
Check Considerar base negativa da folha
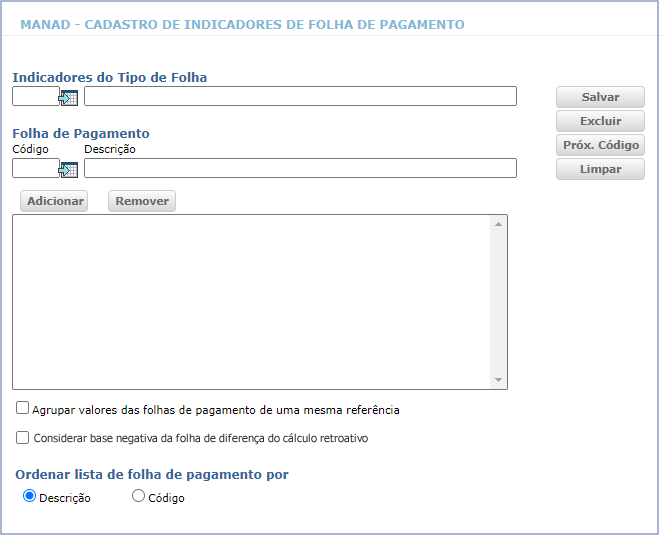pyautogui.click(x=23, y=437)
